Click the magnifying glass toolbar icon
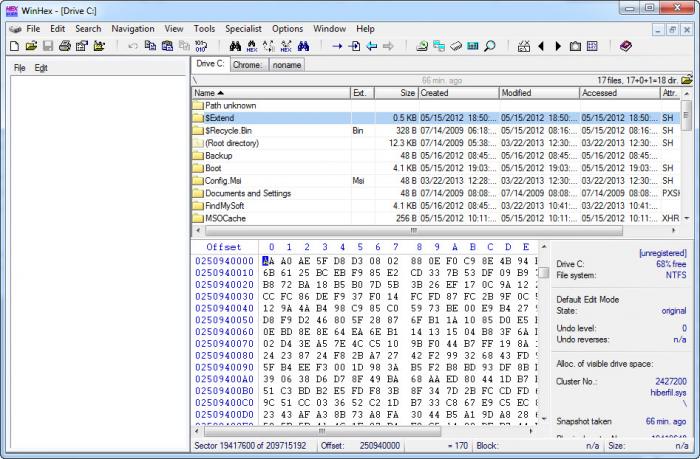 pos(490,46)
